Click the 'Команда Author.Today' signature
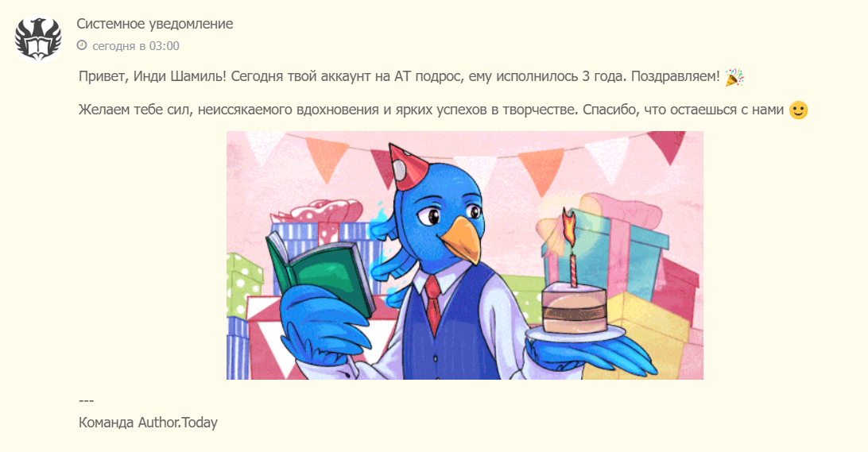The image size is (868, 452). click(x=148, y=423)
